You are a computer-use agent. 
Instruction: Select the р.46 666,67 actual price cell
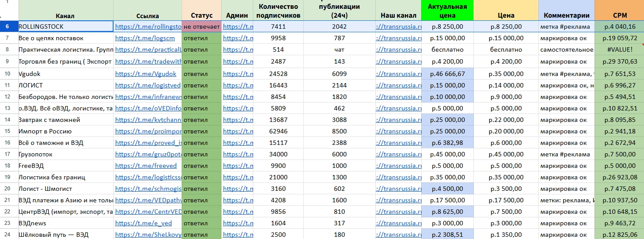pos(447,74)
